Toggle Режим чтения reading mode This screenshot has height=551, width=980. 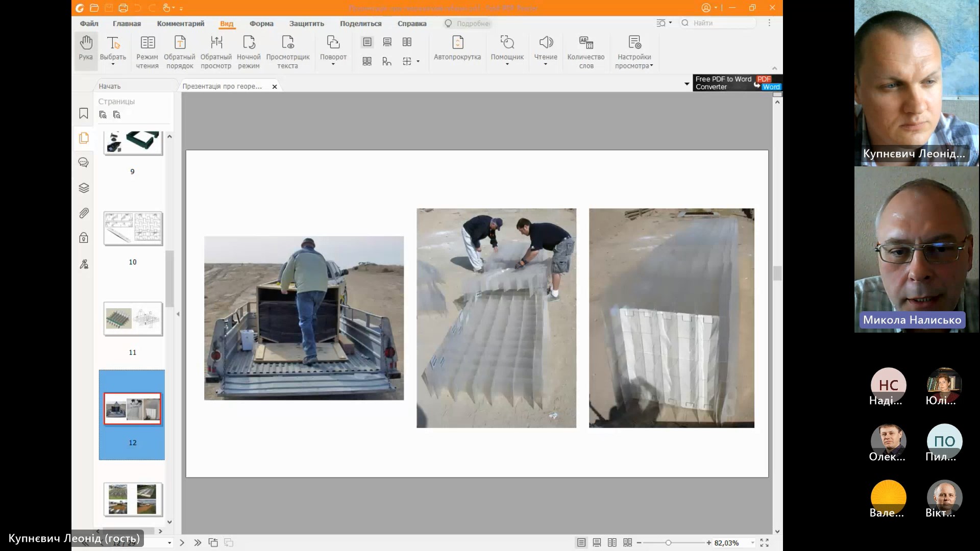[x=147, y=52]
